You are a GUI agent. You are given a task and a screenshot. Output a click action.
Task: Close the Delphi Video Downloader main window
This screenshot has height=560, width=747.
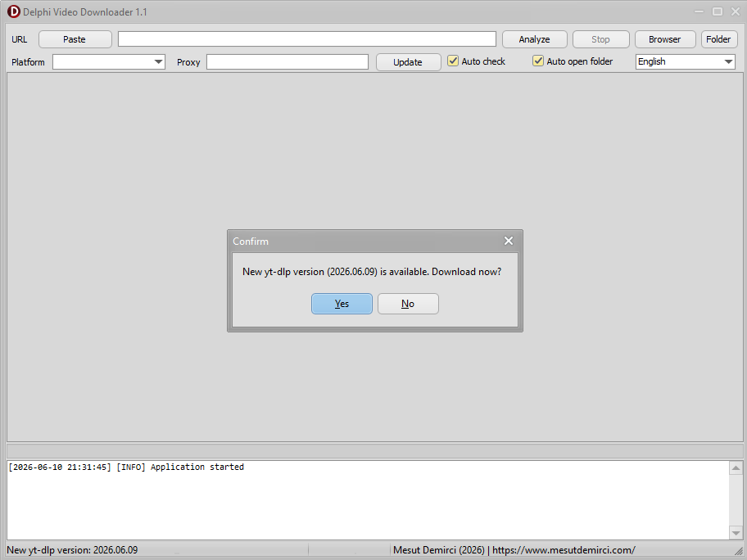click(735, 11)
